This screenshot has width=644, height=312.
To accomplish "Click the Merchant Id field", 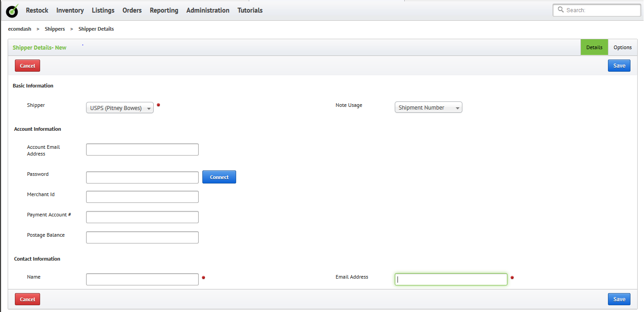I will click(x=142, y=197).
